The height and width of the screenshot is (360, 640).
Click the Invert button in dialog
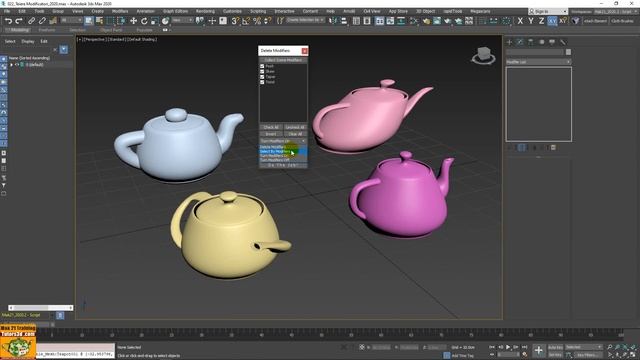pos(271,134)
